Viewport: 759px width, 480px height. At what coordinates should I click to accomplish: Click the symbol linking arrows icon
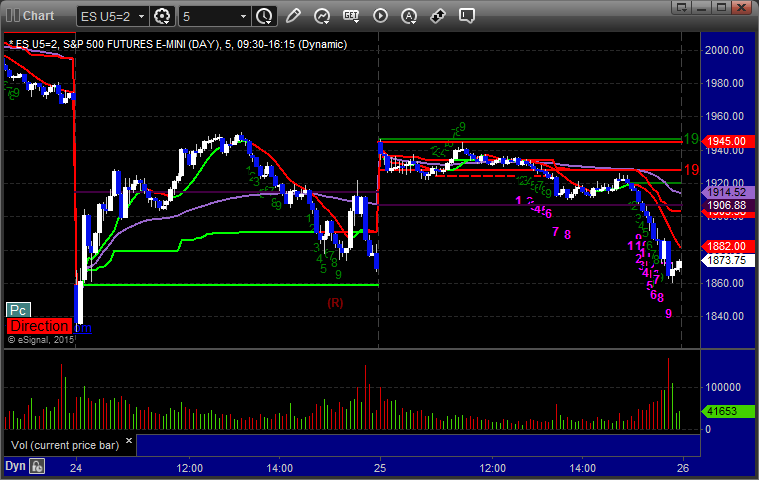click(438, 16)
